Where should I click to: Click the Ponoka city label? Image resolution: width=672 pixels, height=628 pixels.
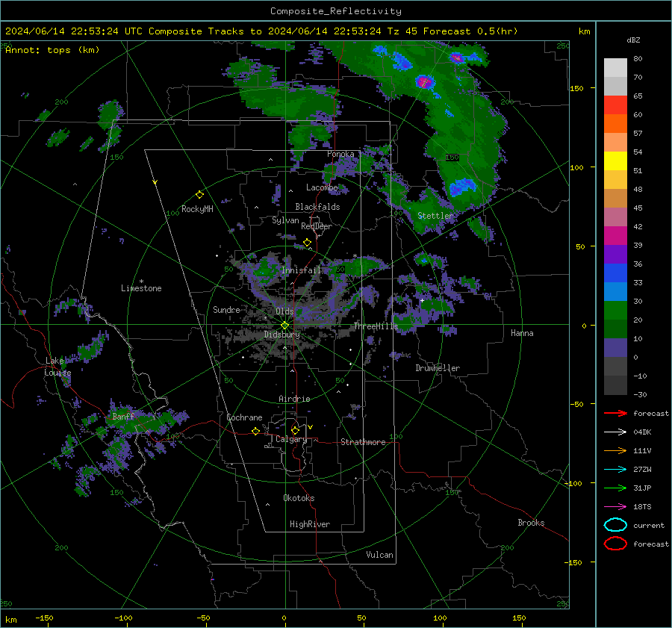click(x=340, y=154)
